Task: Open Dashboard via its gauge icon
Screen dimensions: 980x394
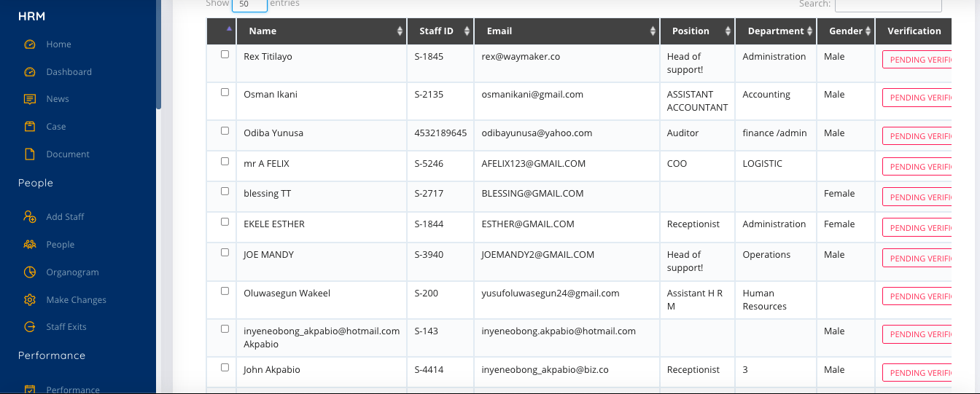Action: tap(30, 72)
